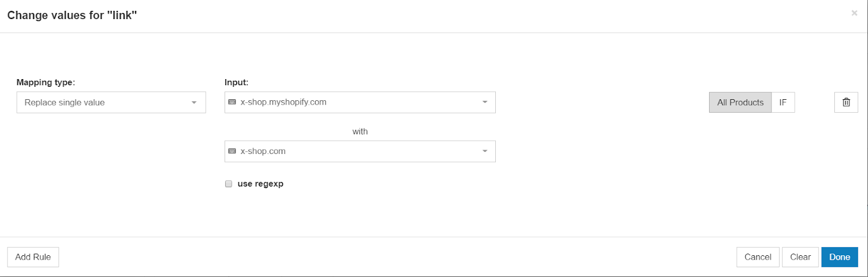Image resolution: width=868 pixels, height=277 pixels.
Task: Click the keyboard icon beside x-shop.com
Action: click(x=232, y=151)
